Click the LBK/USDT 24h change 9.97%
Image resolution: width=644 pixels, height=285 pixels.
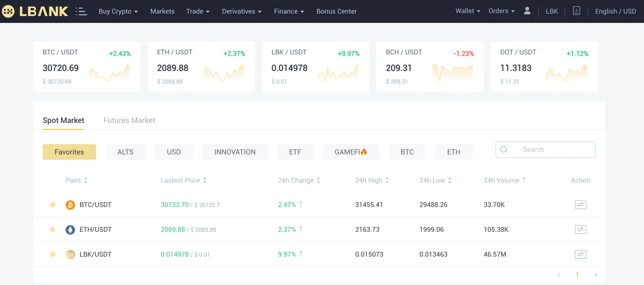(x=287, y=254)
